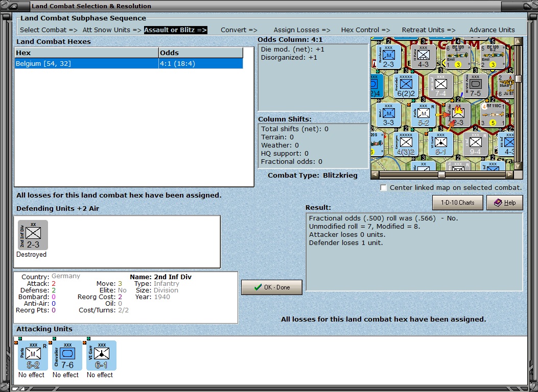Screen dimensions: 538x392
Task: Click the book icon on Help button
Action: point(498,203)
